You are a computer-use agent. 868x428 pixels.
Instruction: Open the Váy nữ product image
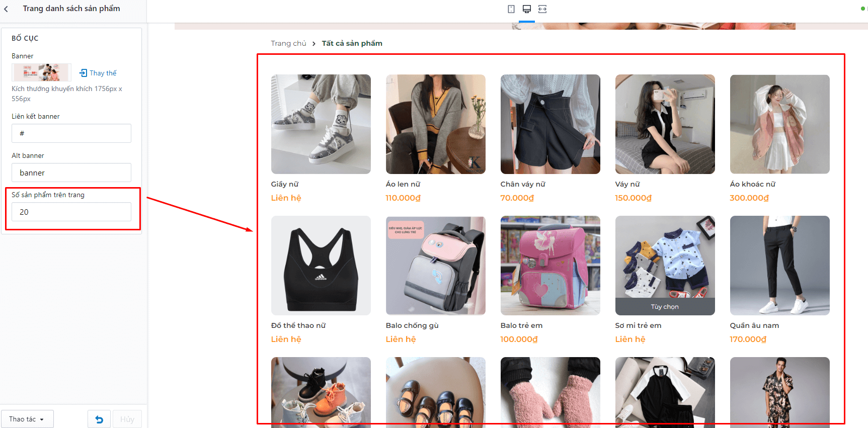click(x=665, y=124)
